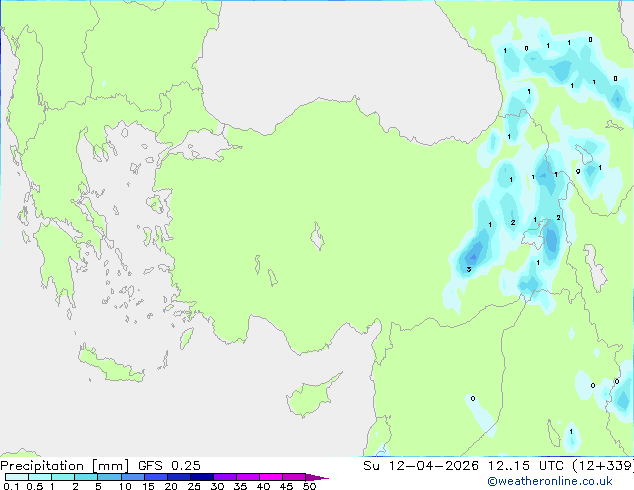
Task: Click the magenta 40 mm legend swatch
Action: tap(271, 477)
